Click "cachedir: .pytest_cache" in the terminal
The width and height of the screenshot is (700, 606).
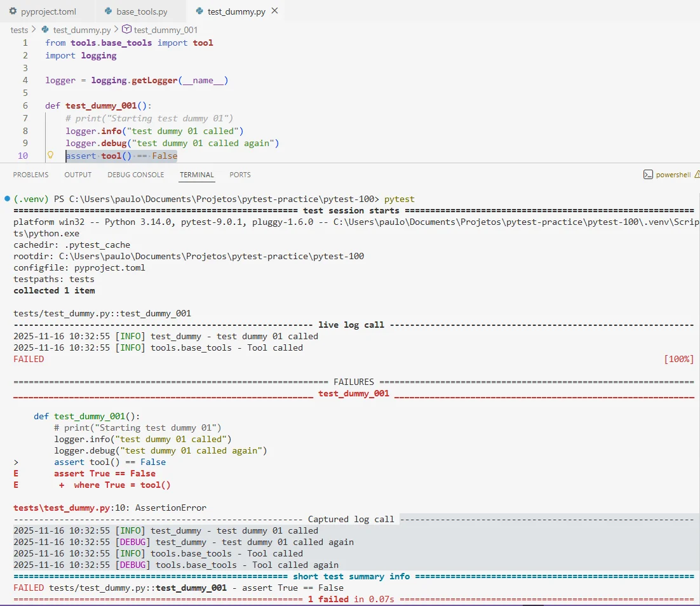[72, 245]
